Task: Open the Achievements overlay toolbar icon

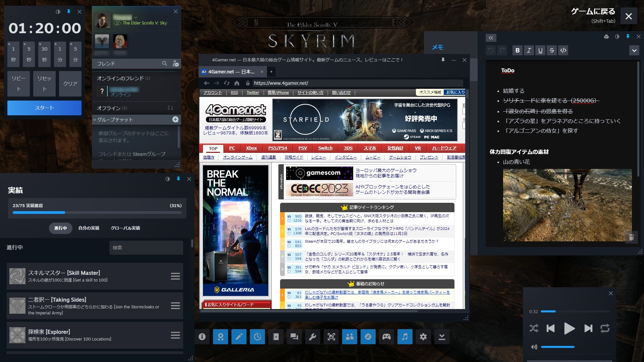Action: point(220,337)
